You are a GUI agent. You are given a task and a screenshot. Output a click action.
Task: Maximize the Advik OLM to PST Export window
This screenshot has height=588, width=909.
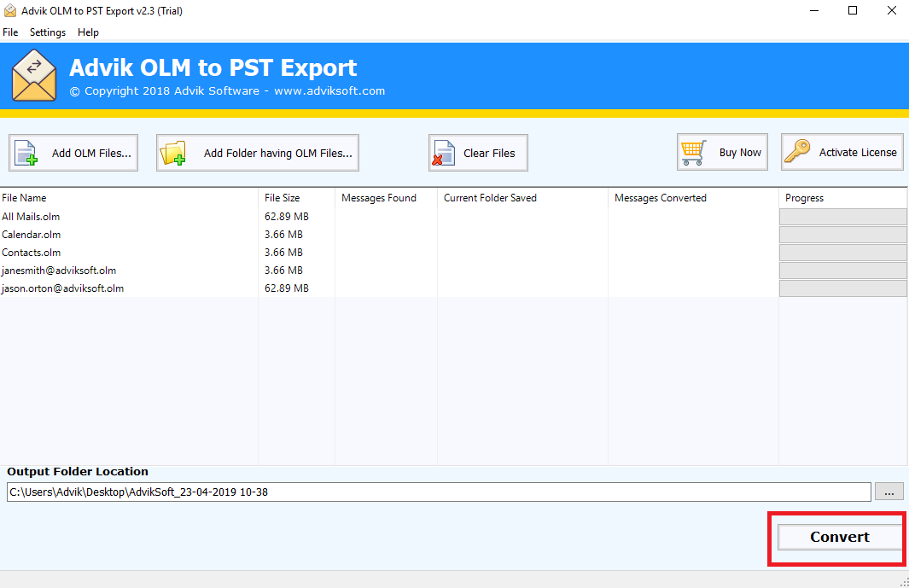(x=852, y=11)
